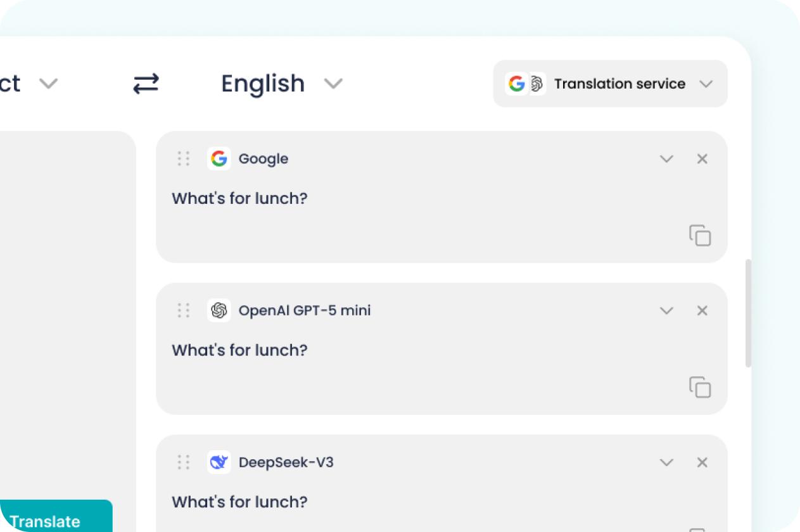The image size is (800, 532).
Task: Open the Translation service dropdown
Action: tap(610, 84)
